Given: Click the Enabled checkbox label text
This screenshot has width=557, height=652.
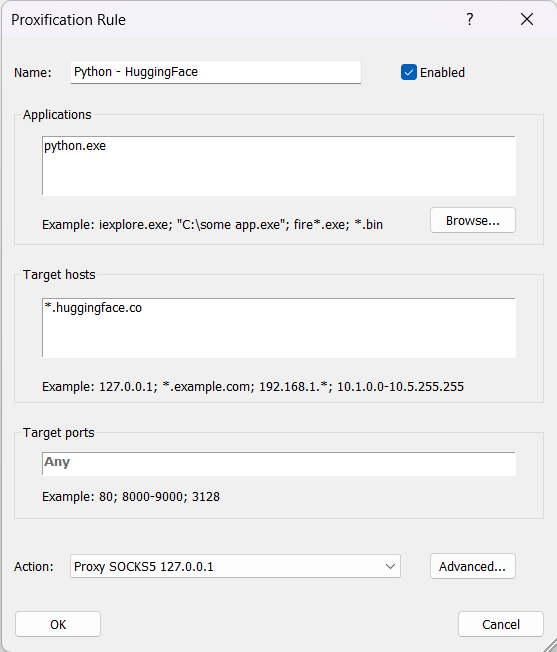Looking at the screenshot, I should coord(442,72).
